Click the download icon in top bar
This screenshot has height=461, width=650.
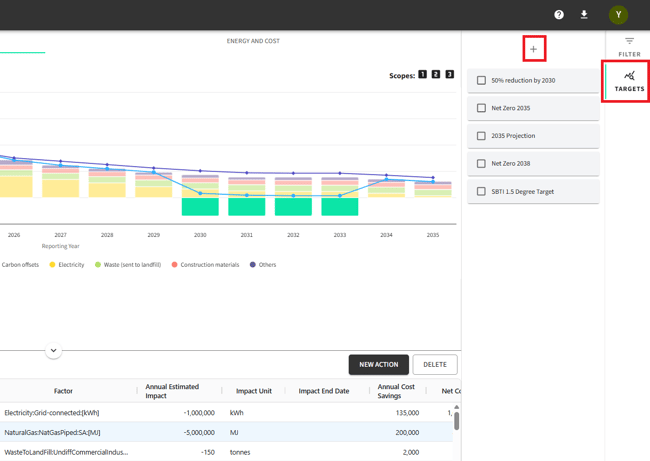584,15
